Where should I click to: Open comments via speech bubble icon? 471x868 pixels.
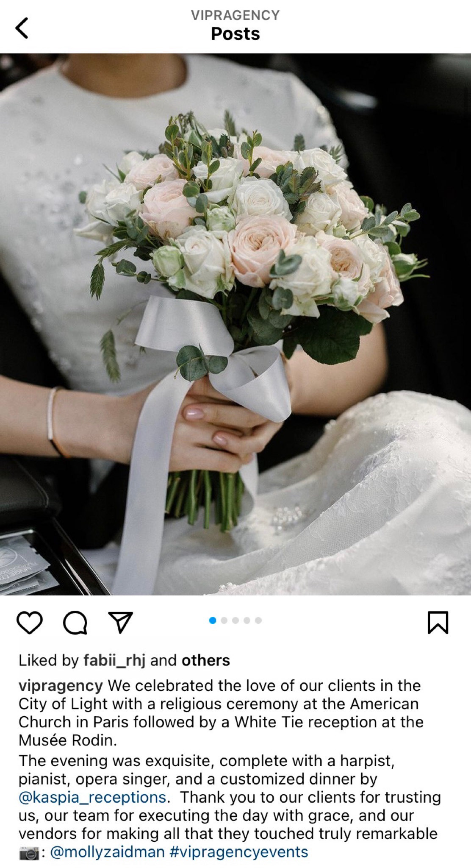pyautogui.click(x=75, y=623)
